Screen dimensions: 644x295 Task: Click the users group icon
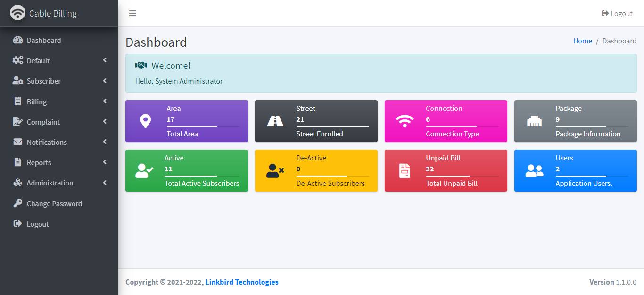534,170
